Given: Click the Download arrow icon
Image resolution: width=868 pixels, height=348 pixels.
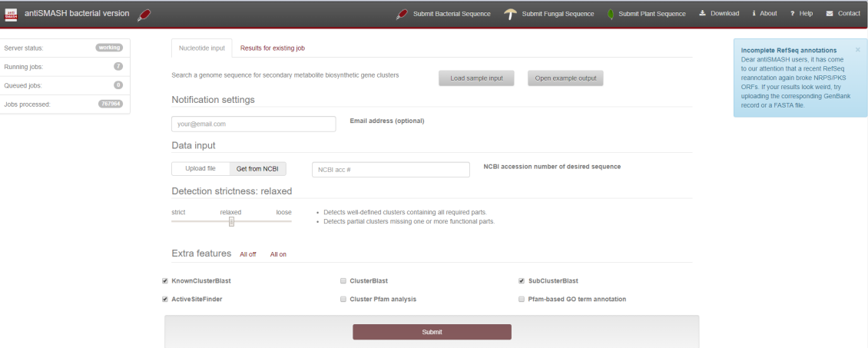Looking at the screenshot, I should point(703,13).
